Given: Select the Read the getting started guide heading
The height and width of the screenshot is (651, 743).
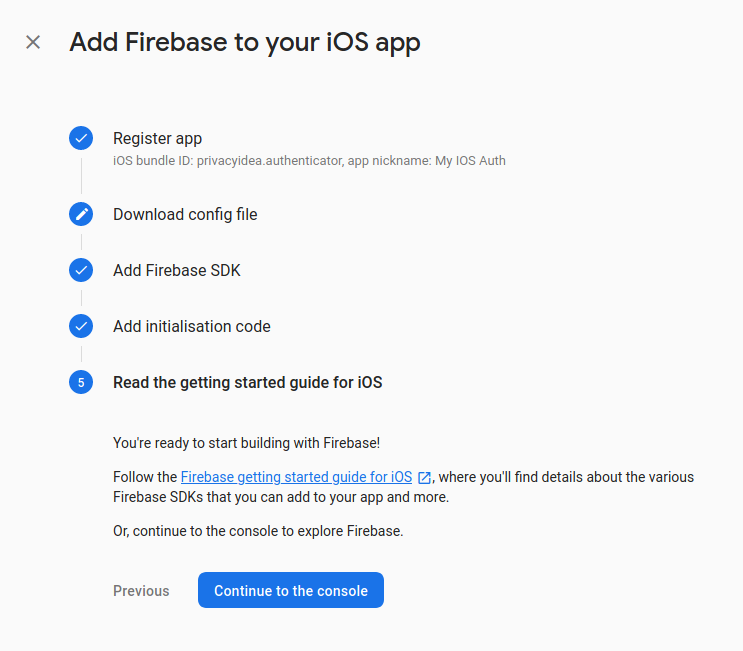Looking at the screenshot, I should click(x=248, y=382).
